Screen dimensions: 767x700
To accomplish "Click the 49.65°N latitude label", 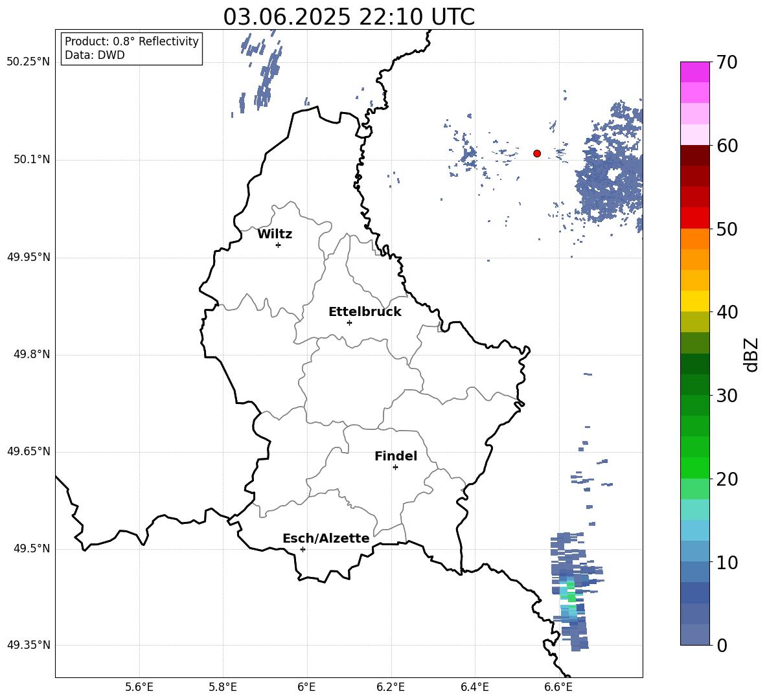I will [x=29, y=451].
